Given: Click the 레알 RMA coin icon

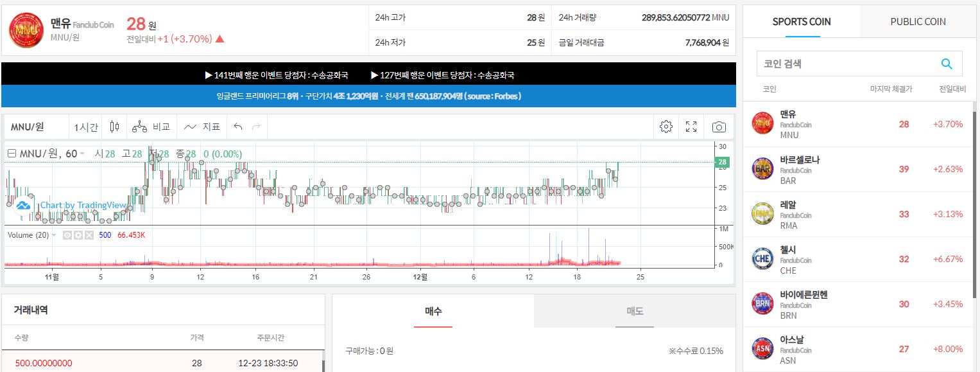Looking at the screenshot, I should click(x=762, y=213).
